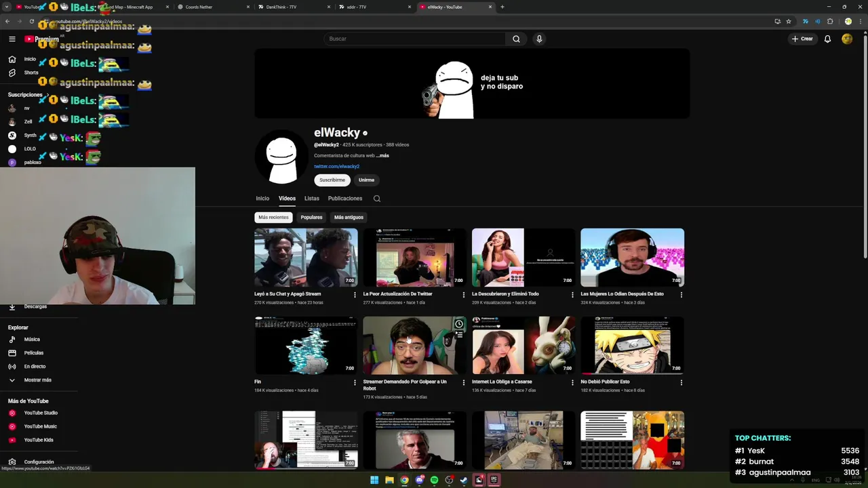The height and width of the screenshot is (488, 868).
Task: Open the twitter.com/elwacky2 link
Action: click(x=336, y=166)
